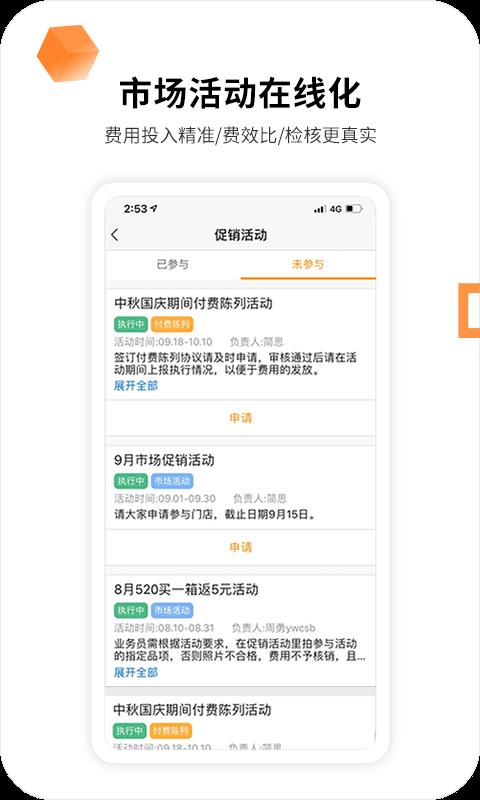The height and width of the screenshot is (800, 480).
Task: Tap 申请 for 9月市场促销活动
Action: (x=240, y=547)
